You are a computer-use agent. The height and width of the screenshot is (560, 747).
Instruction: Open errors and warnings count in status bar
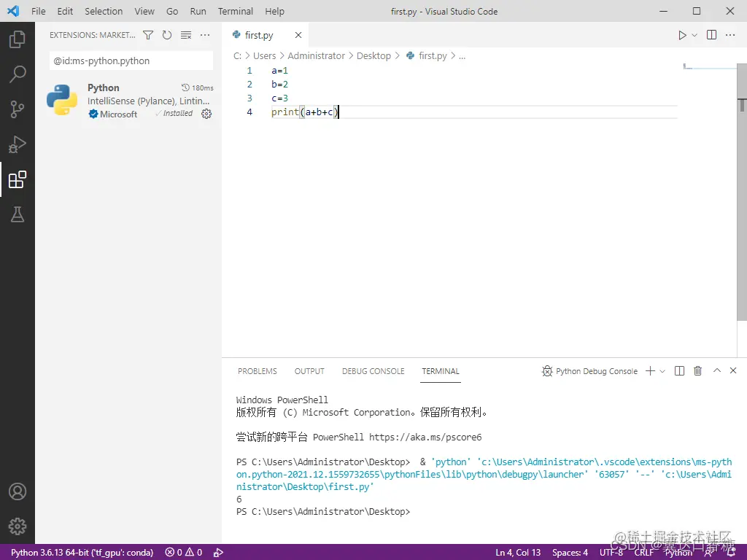tap(184, 553)
